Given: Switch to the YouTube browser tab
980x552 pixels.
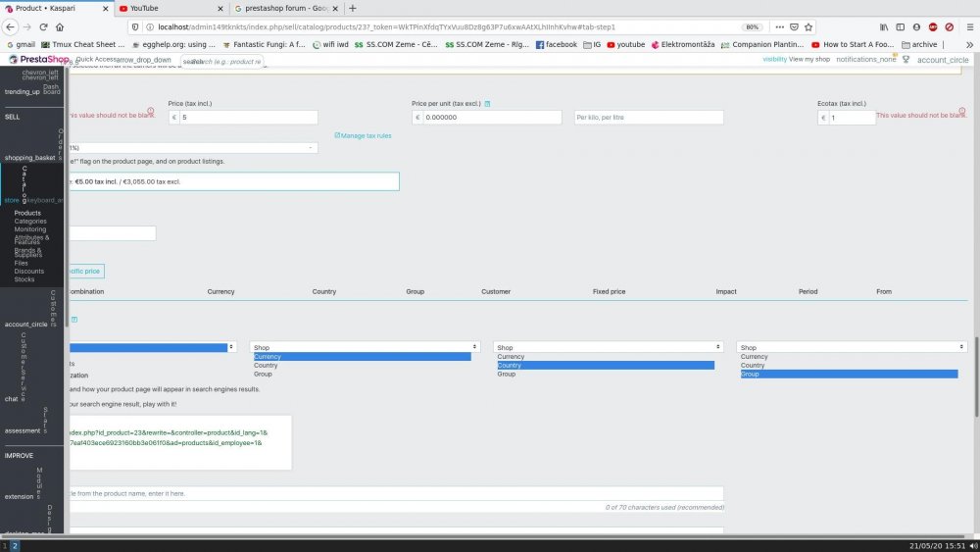Looking at the screenshot, I should 170,8.
